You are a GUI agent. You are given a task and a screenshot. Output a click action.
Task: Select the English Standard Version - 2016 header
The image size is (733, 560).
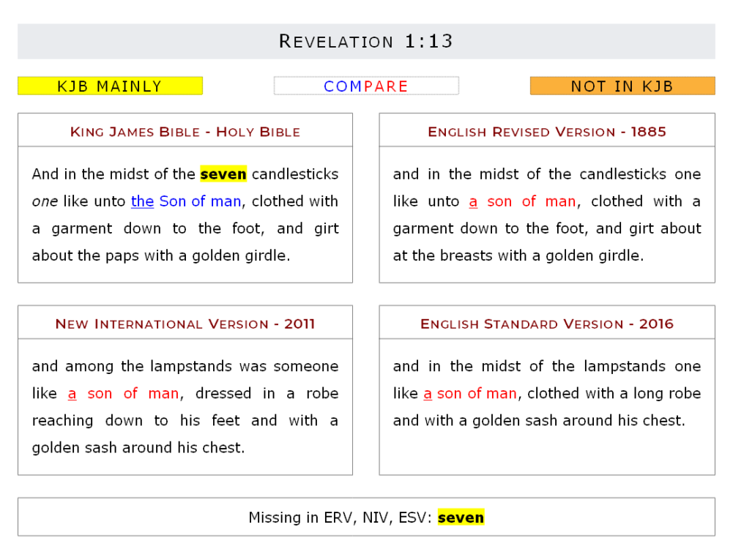coord(547,324)
